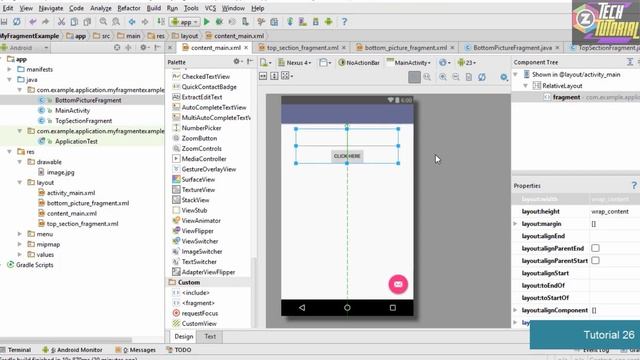Expand the mipmap folder

click(20, 244)
